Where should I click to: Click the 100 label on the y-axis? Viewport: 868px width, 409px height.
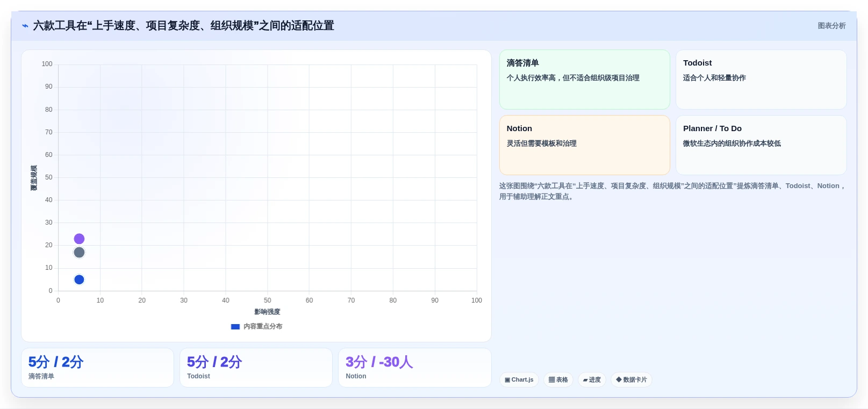click(x=47, y=64)
